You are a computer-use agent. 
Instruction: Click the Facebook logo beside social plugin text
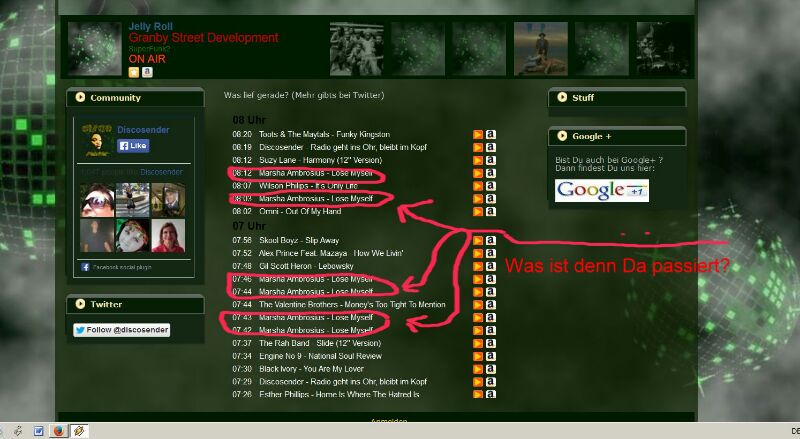85,267
